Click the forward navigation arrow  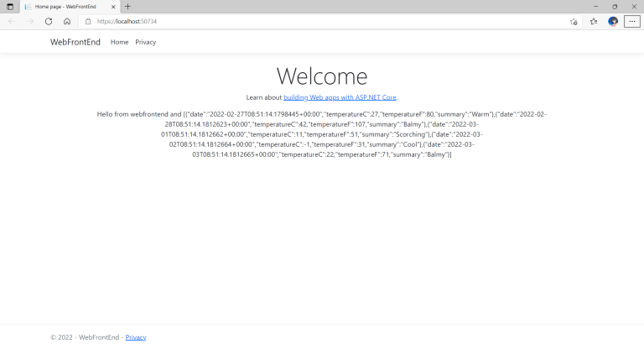(30, 21)
